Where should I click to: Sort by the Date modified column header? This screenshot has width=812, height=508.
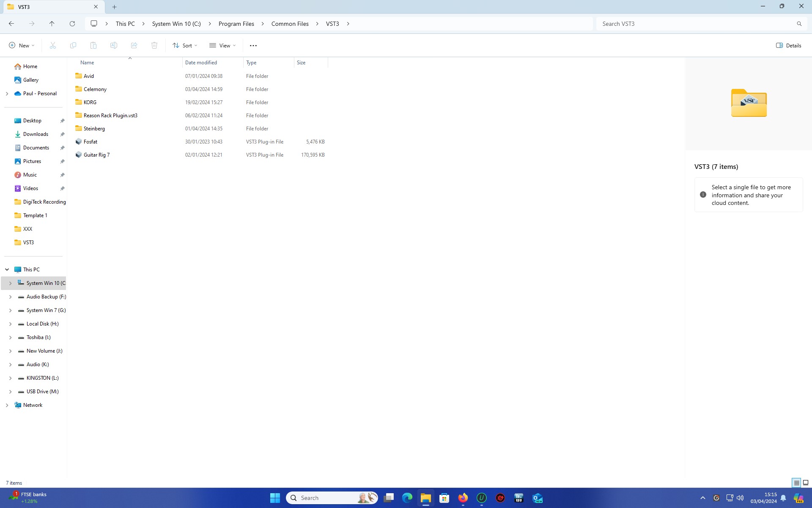tap(201, 63)
